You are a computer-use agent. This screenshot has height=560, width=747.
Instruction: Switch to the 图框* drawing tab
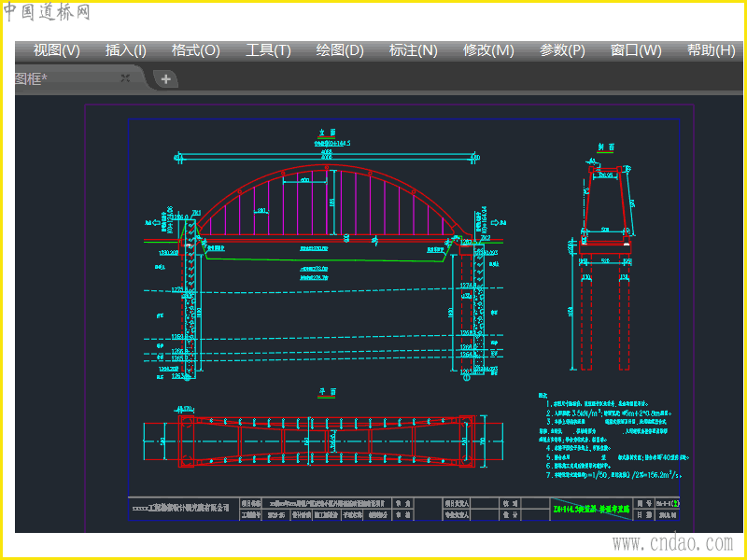tap(72, 78)
